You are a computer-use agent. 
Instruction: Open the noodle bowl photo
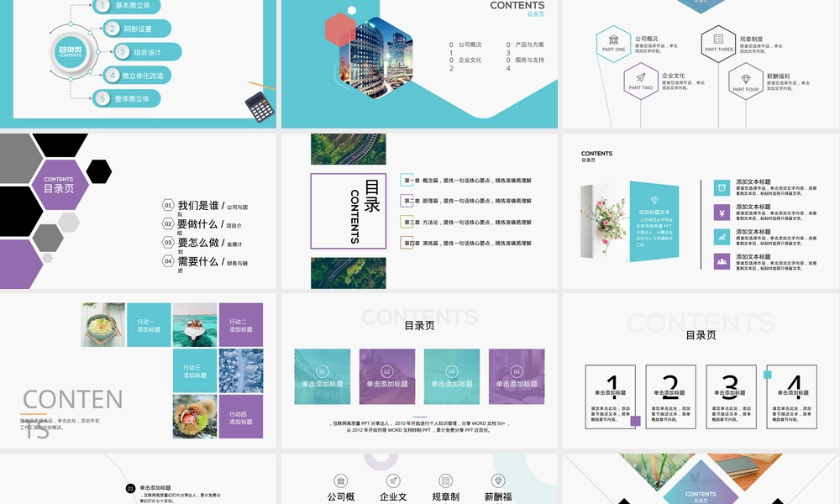(102, 324)
